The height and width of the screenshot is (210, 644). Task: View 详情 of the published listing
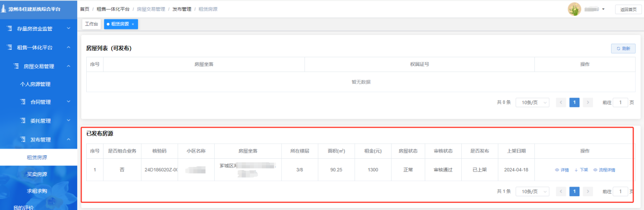pos(562,170)
